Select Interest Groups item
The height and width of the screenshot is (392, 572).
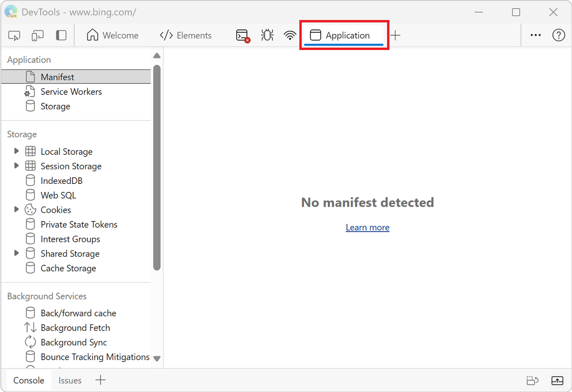point(76,239)
